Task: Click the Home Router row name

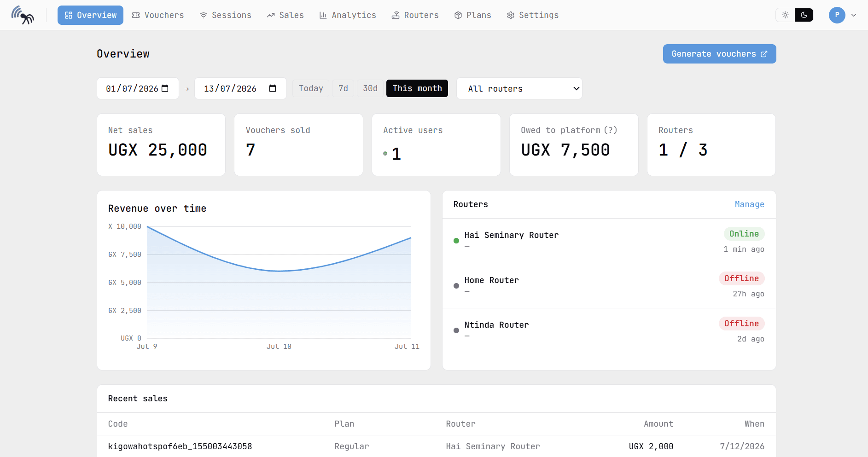Action: click(x=492, y=280)
